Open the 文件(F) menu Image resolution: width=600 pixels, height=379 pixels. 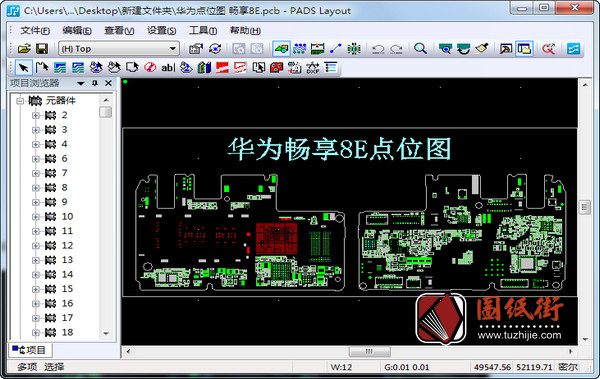coord(35,31)
